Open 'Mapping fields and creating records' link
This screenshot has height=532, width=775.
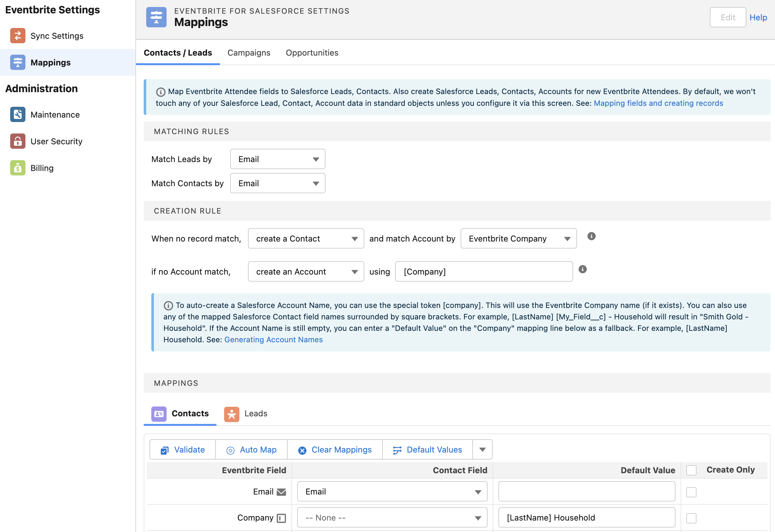pos(658,103)
